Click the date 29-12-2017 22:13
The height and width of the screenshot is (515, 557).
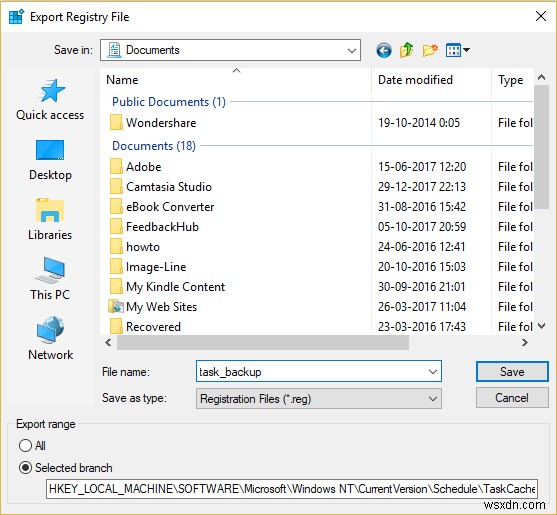[422, 187]
